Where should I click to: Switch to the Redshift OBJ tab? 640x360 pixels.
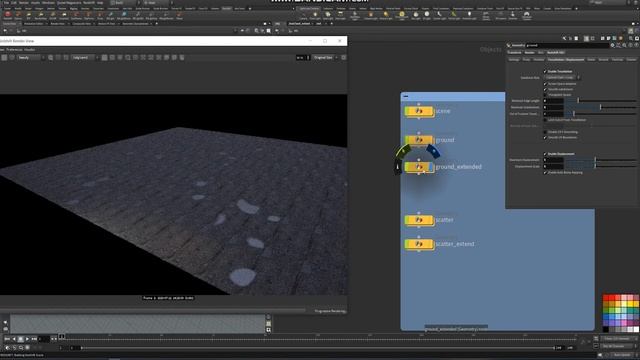pyautogui.click(x=556, y=52)
